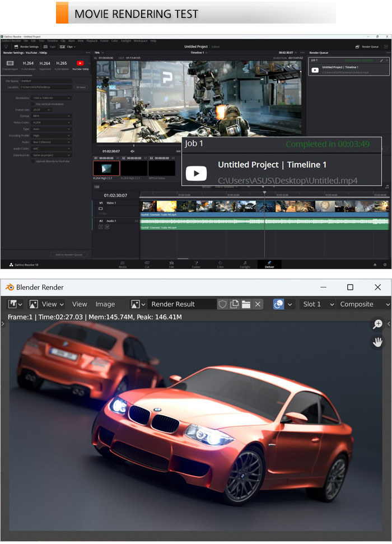The width and height of the screenshot is (392, 544).
Task: Open the Slot 1 dropdown
Action: click(318, 304)
